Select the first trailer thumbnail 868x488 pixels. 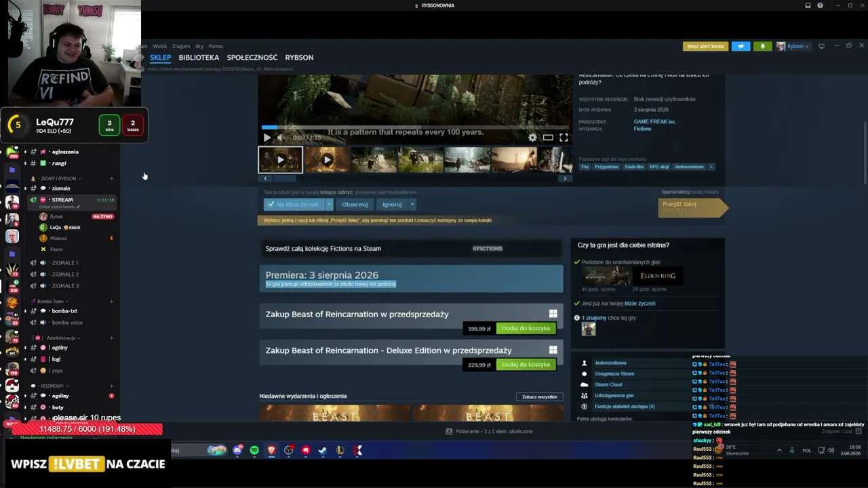click(280, 160)
